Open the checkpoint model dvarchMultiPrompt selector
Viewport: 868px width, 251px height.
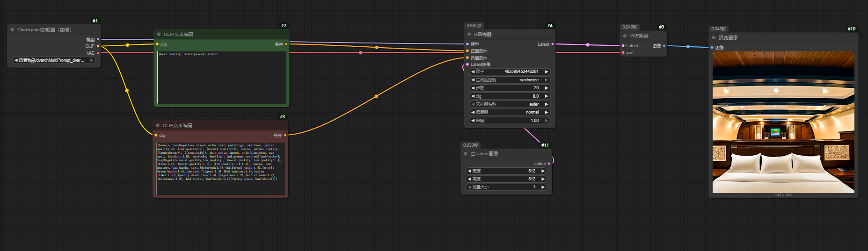54,60
